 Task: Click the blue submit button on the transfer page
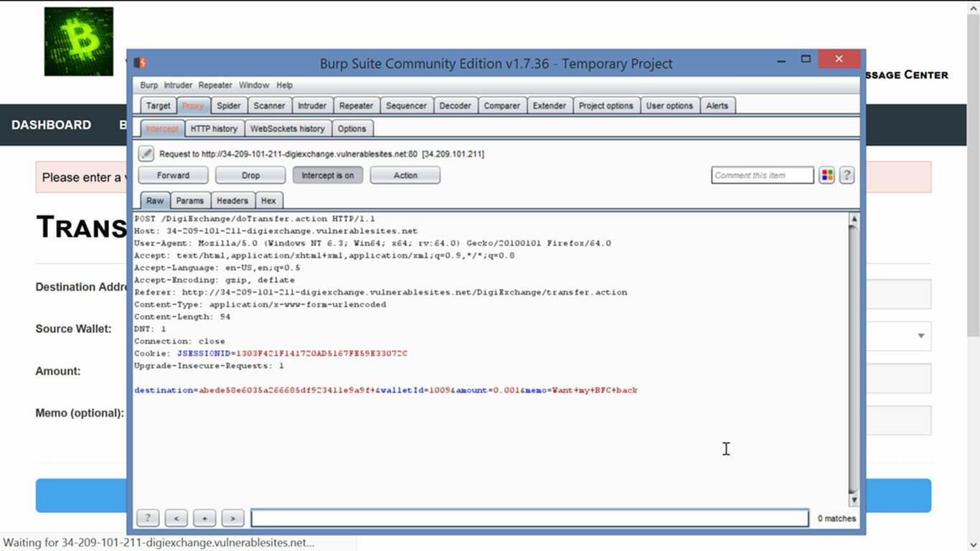point(484,496)
